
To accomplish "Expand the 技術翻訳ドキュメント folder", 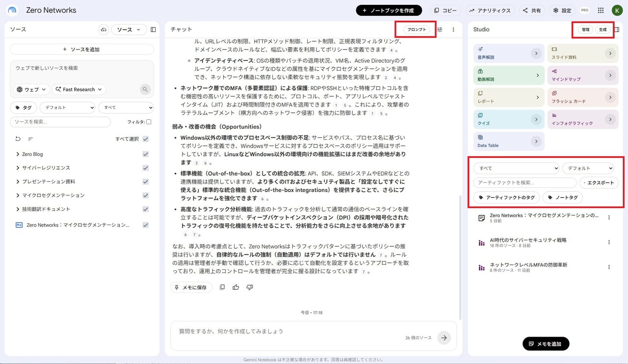I will [x=18, y=209].
